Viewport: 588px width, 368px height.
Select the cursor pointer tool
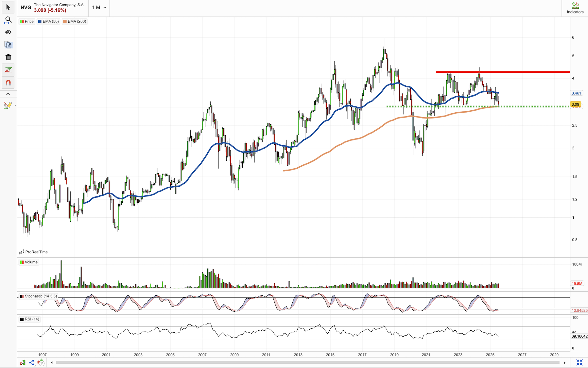point(8,7)
